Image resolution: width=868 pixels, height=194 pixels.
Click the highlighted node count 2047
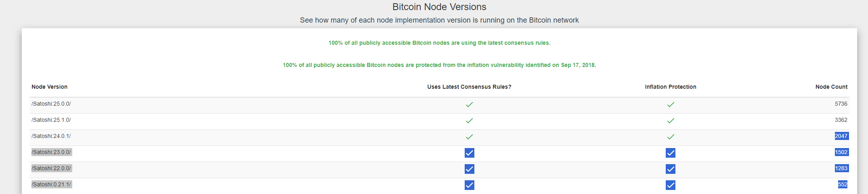[841, 136]
